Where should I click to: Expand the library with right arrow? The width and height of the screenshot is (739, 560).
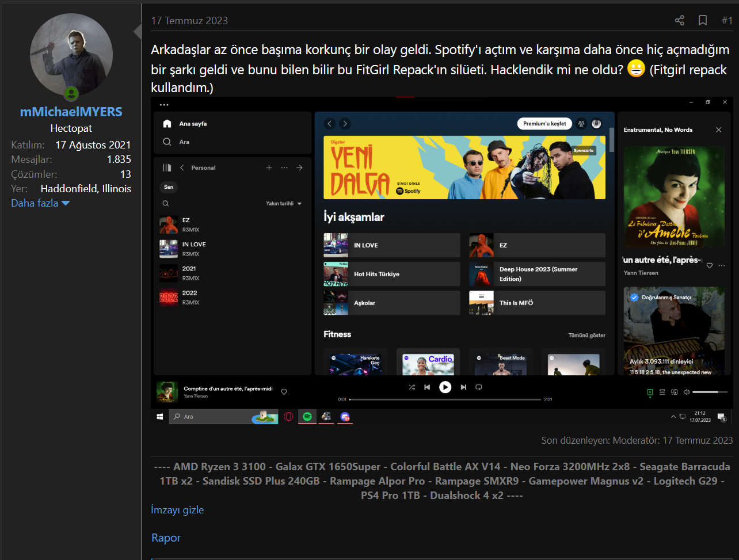(299, 167)
